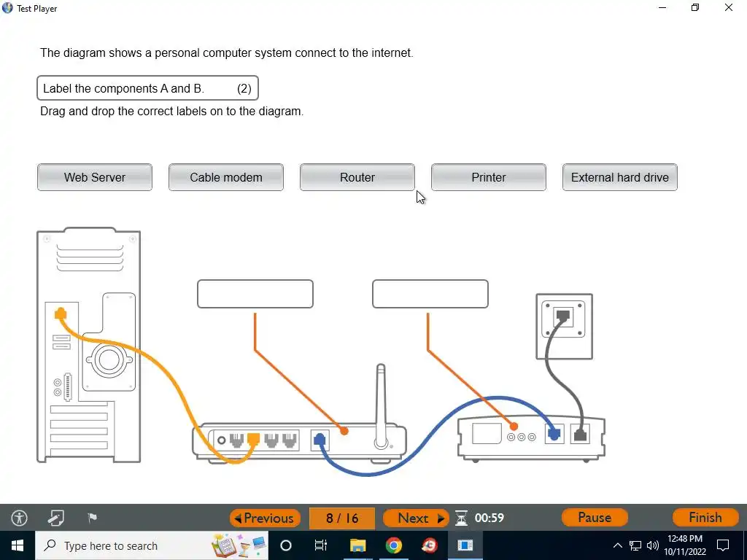This screenshot has width=747, height=560.
Task: Open network status tray icon
Action: coord(635,545)
